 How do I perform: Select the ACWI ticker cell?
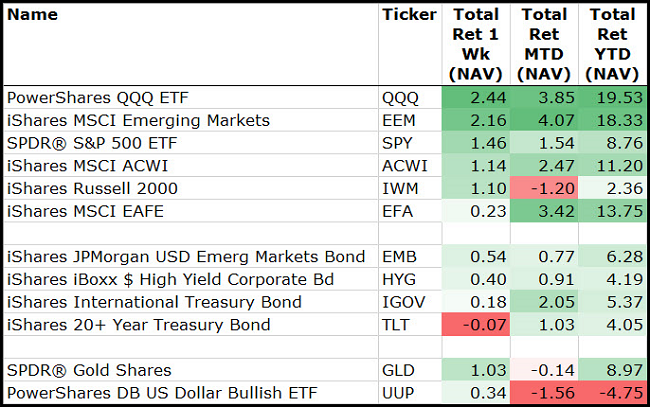point(401,165)
